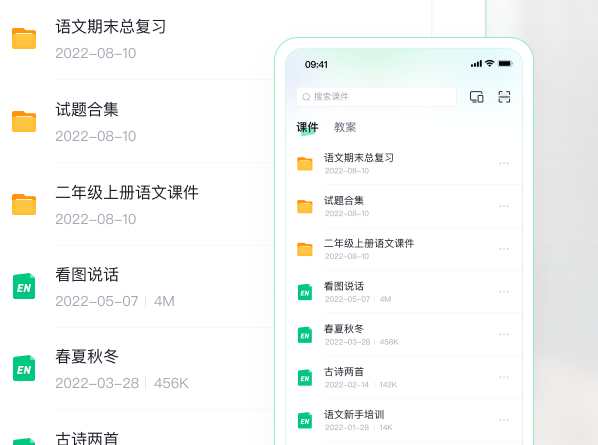Open 古诗两首 title in phone list

point(344,371)
